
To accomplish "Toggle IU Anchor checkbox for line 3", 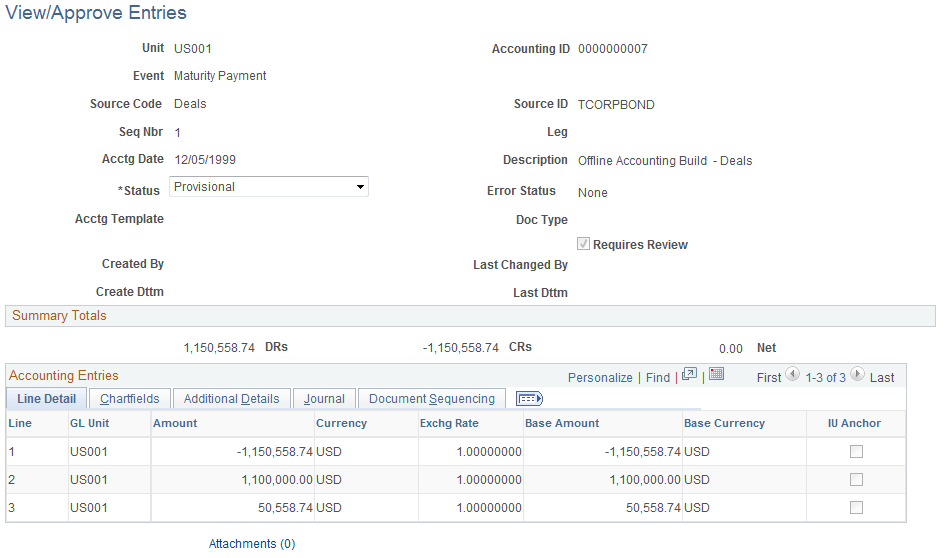I will (856, 508).
